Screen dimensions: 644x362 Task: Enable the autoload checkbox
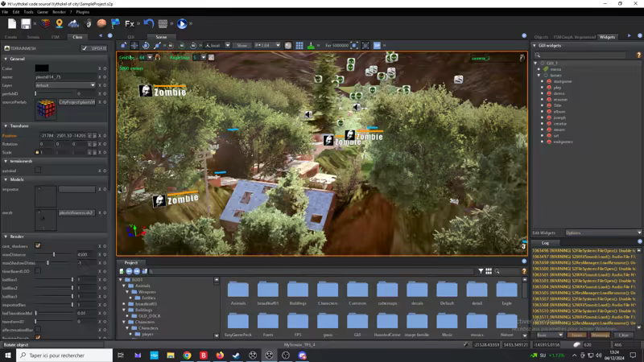pyautogui.click(x=38, y=171)
